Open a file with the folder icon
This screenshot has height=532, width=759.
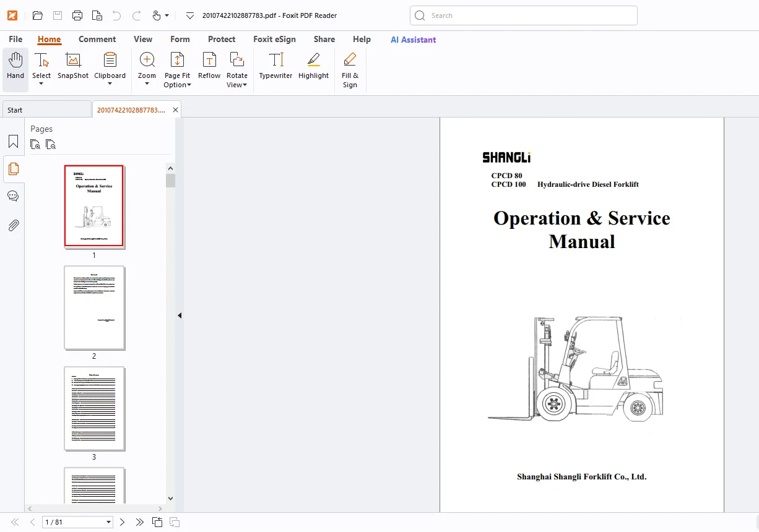click(37, 15)
